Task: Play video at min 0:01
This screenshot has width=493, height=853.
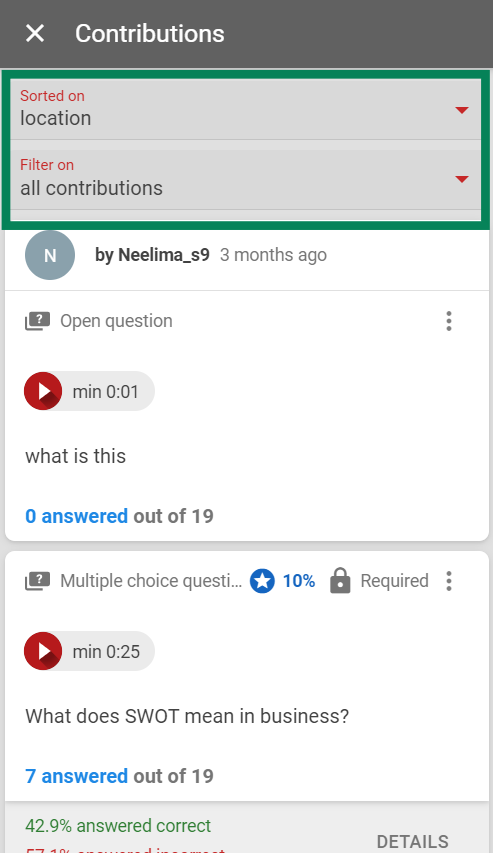Action: click(x=43, y=391)
